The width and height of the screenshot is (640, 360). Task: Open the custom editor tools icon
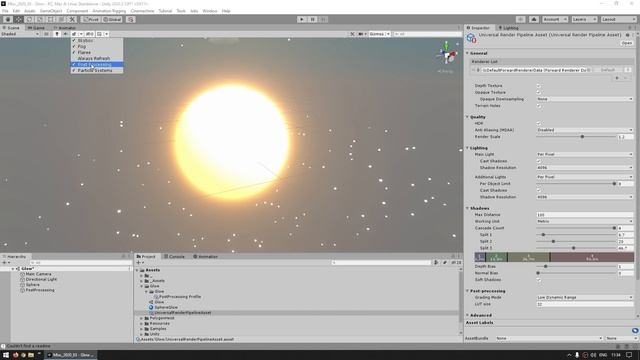(72, 19)
